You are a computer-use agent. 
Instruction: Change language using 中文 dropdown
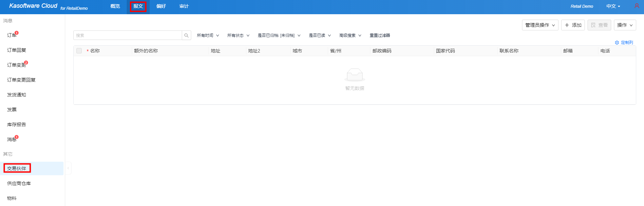pos(613,6)
